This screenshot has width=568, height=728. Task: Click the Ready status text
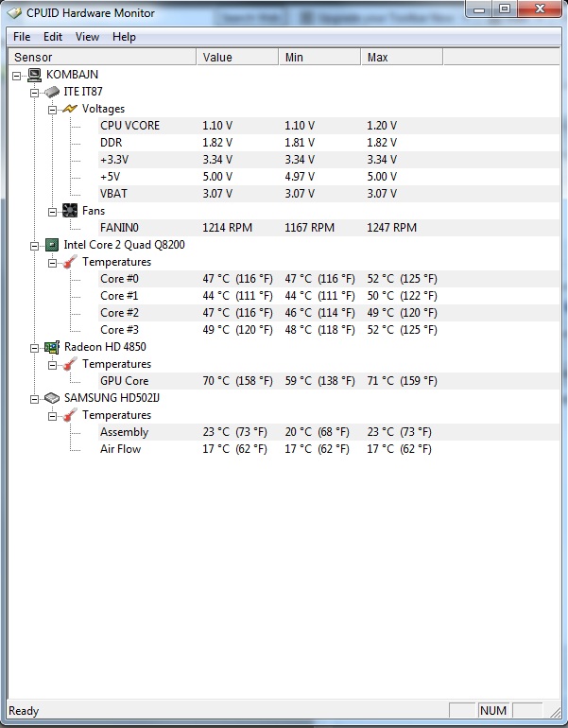24,711
